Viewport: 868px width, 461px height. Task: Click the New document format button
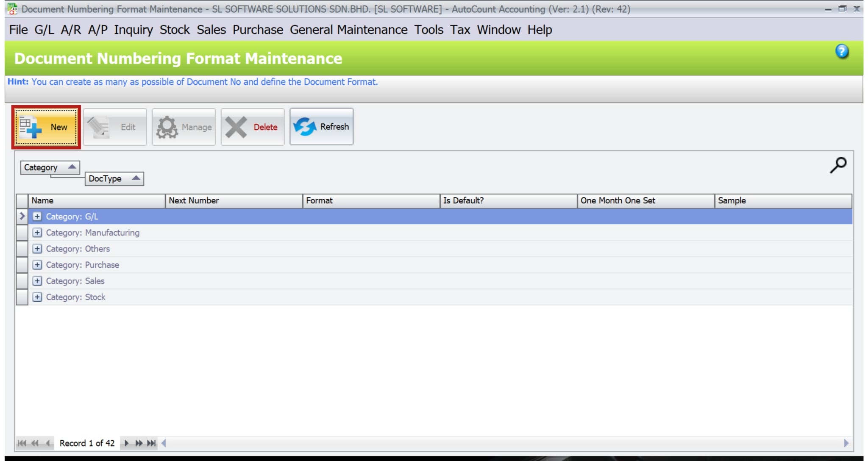point(46,127)
